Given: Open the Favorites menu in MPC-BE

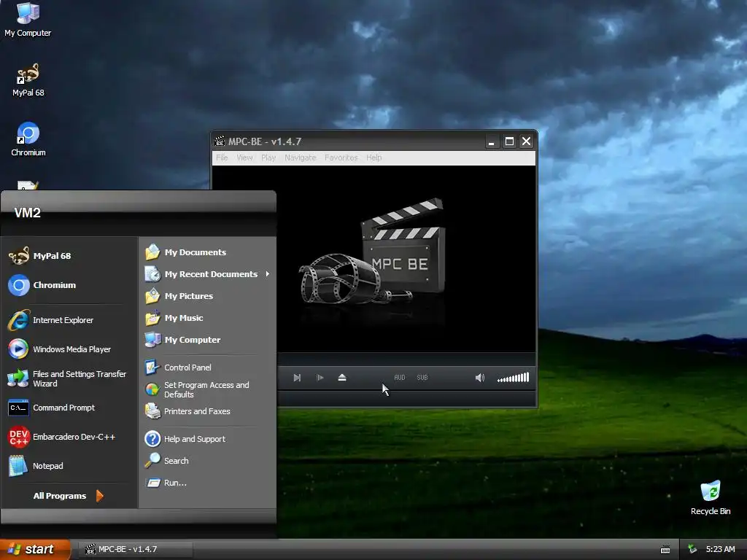Looking at the screenshot, I should tap(341, 157).
